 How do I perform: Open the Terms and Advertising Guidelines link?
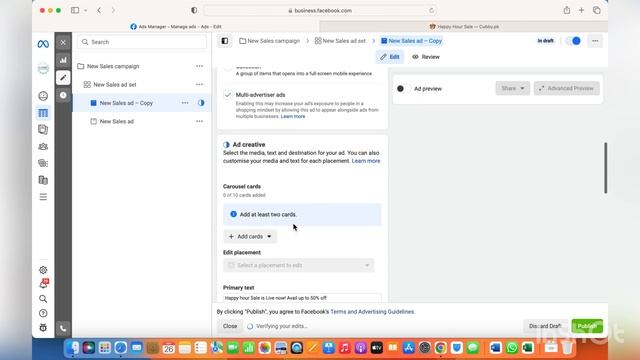coord(372,311)
